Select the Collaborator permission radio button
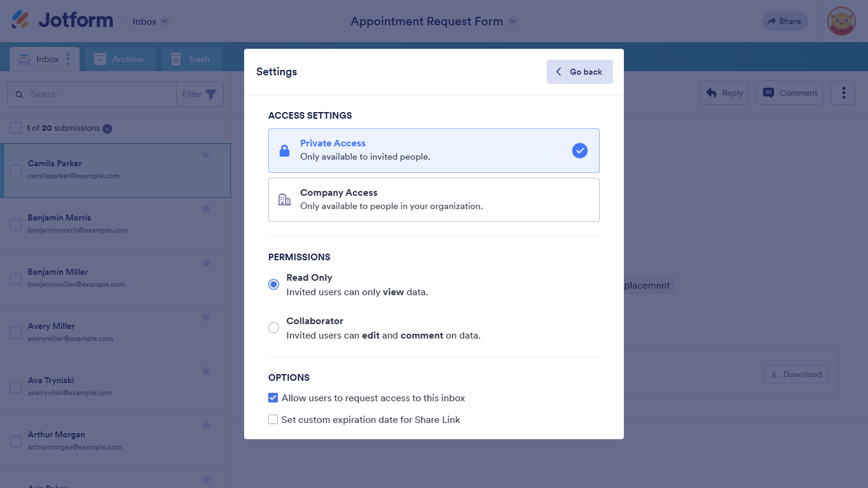Image resolution: width=868 pixels, height=488 pixels. pyautogui.click(x=274, y=328)
